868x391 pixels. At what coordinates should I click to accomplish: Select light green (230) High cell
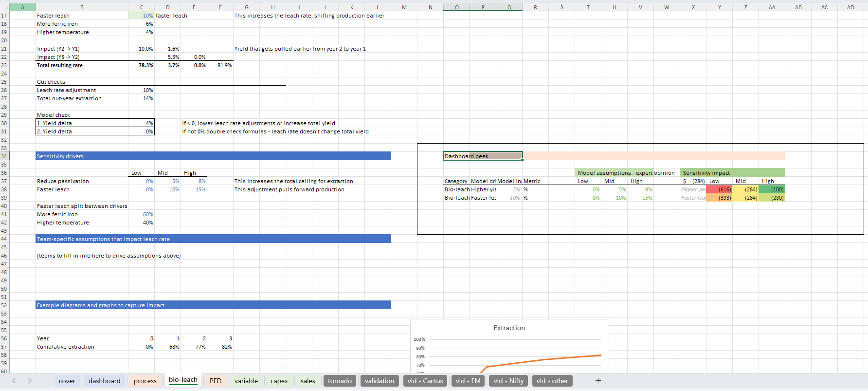pos(772,198)
